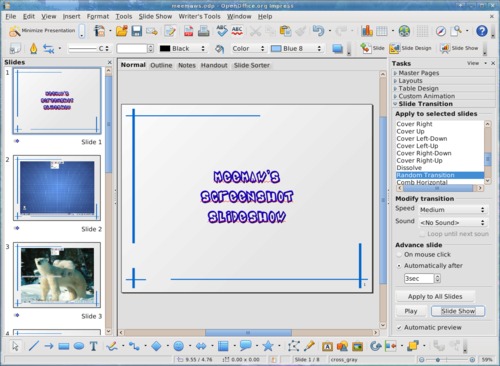Insert a chart from toolbar
The image size is (500, 366).
click(367, 31)
